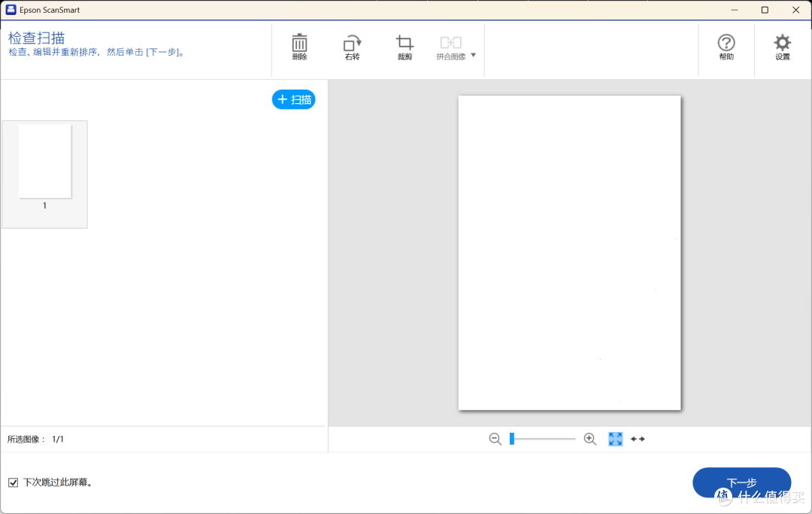Zoom out the preview
The height and width of the screenshot is (514, 812).
click(495, 439)
